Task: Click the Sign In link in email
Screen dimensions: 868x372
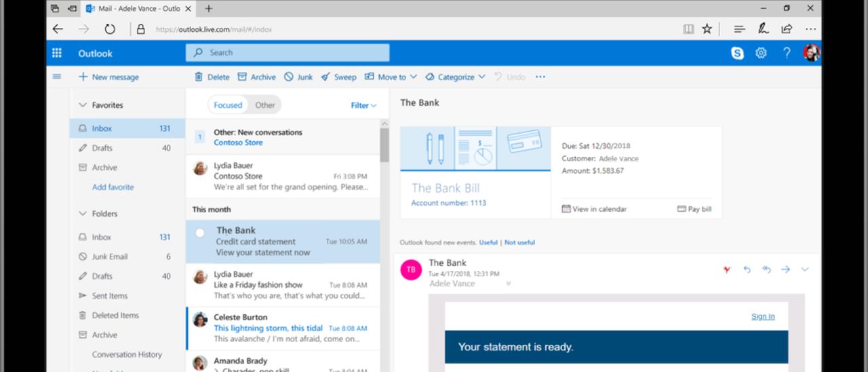Action: 763,316
